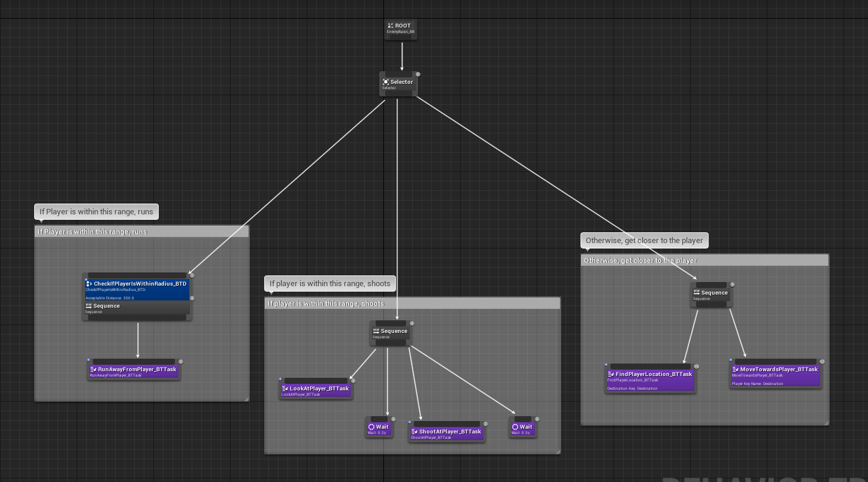Click the Sequence title in the 'shoots' comment

click(394, 331)
